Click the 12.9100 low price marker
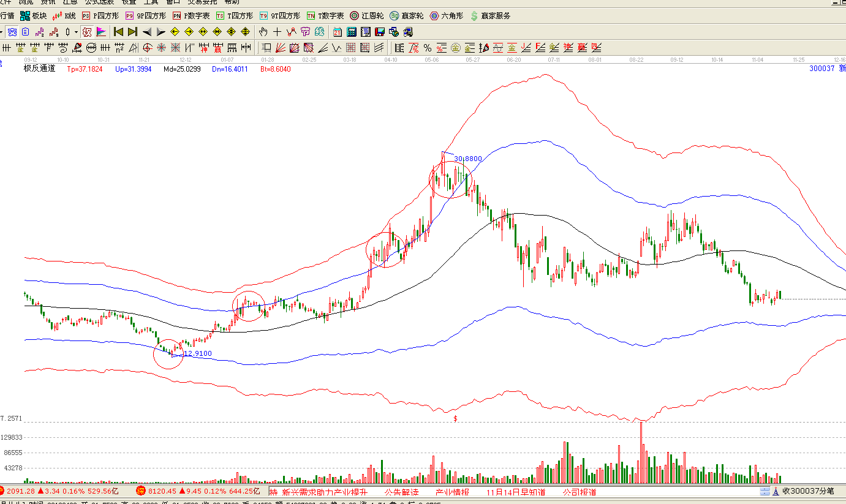 pyautogui.click(x=197, y=353)
